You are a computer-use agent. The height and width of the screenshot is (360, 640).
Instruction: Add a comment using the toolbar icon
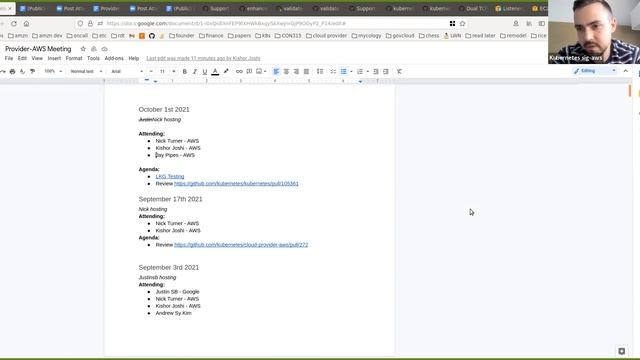pyautogui.click(x=249, y=71)
